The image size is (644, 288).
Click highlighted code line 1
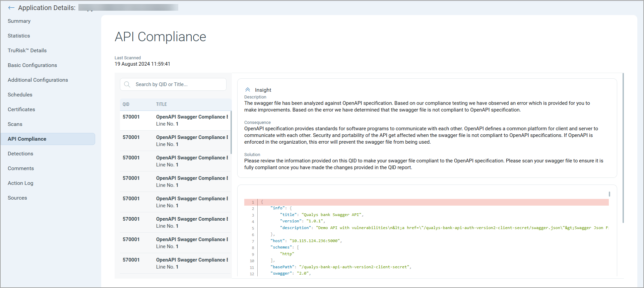[426, 202]
